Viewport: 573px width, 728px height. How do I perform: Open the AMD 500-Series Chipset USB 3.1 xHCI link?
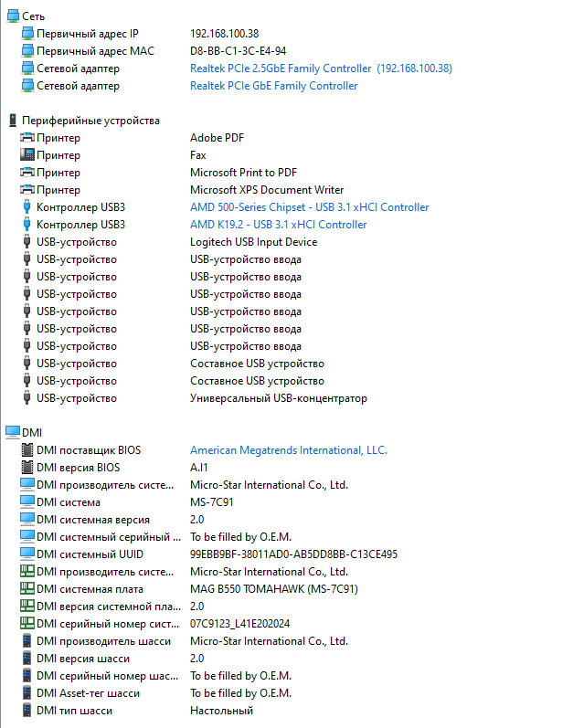[x=309, y=207]
